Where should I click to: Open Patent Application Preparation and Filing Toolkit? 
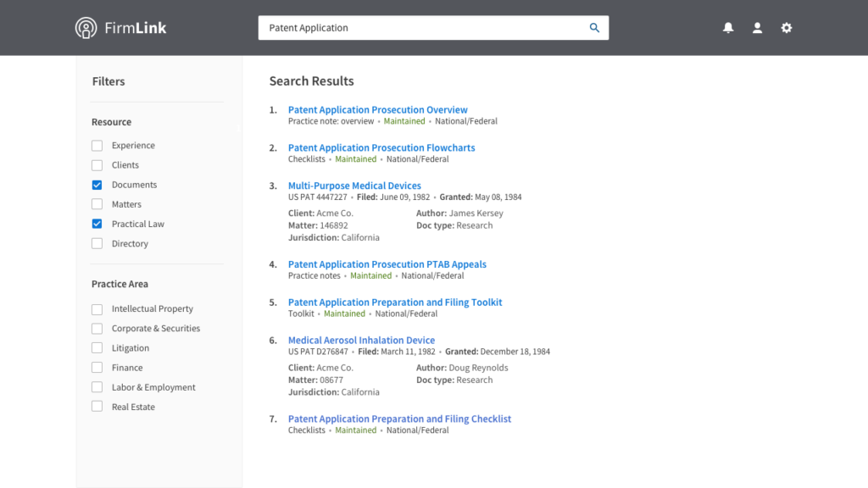click(x=395, y=302)
